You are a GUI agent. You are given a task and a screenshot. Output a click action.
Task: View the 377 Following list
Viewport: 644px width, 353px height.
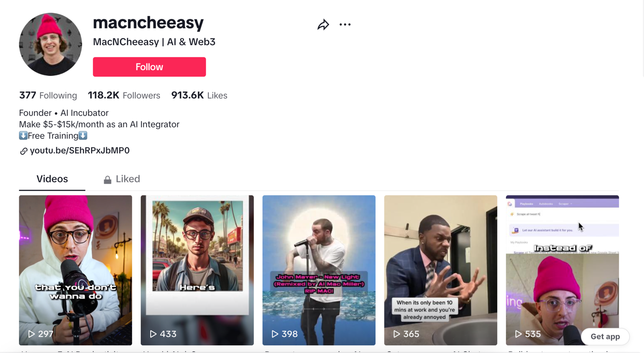48,95
